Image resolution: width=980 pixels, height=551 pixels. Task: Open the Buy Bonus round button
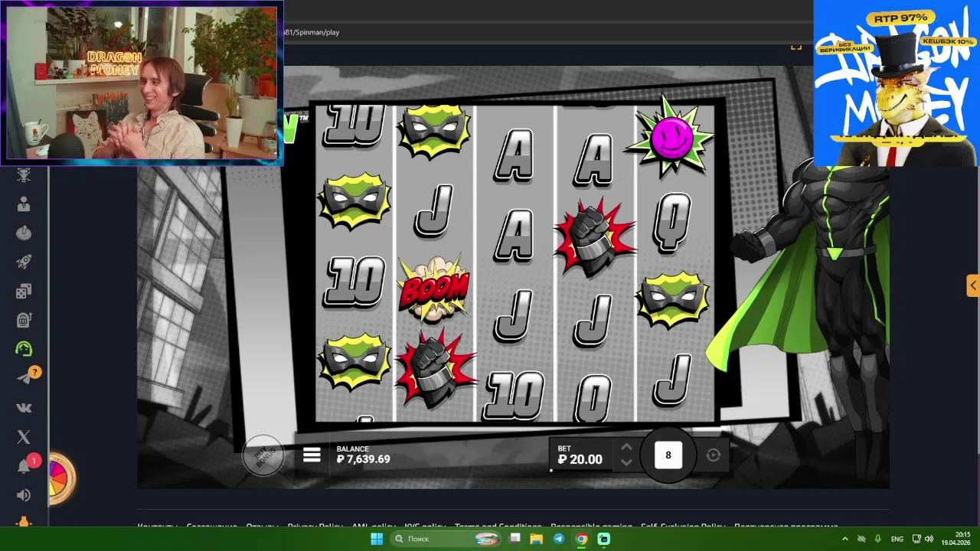coord(263,456)
